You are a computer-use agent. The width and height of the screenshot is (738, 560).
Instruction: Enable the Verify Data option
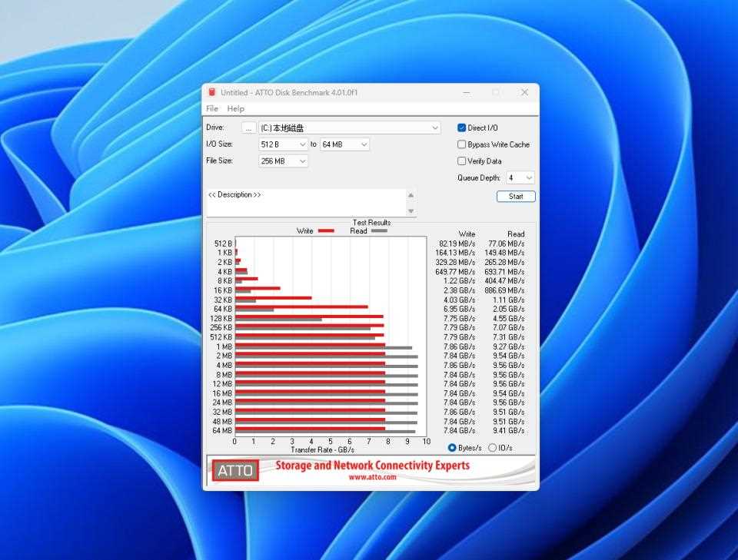pyautogui.click(x=461, y=161)
